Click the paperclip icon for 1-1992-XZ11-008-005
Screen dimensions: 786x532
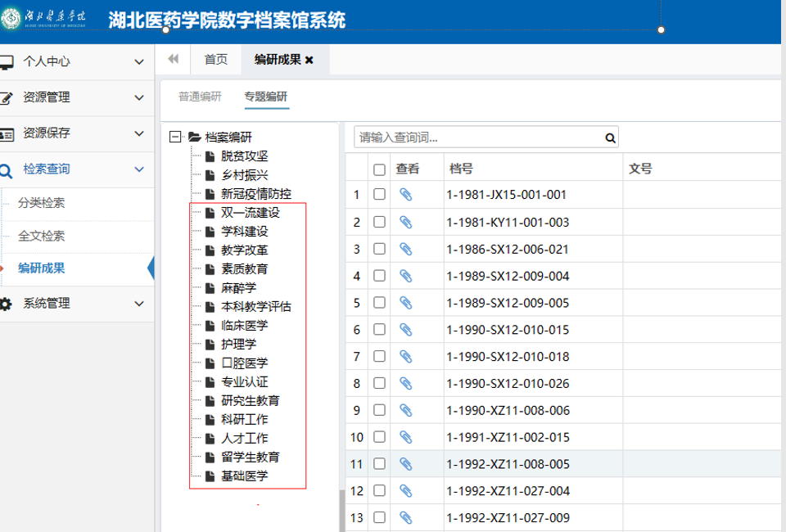(x=405, y=464)
